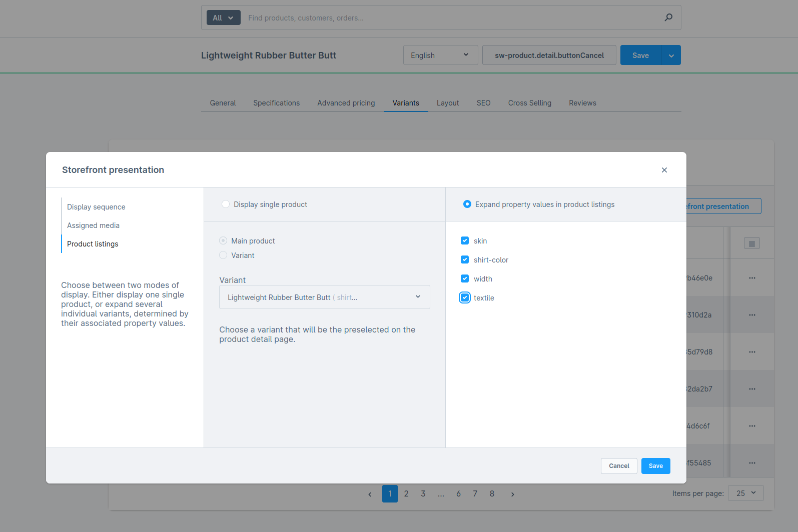
Task: Open the actions menu for row f55485
Action: [751, 463]
